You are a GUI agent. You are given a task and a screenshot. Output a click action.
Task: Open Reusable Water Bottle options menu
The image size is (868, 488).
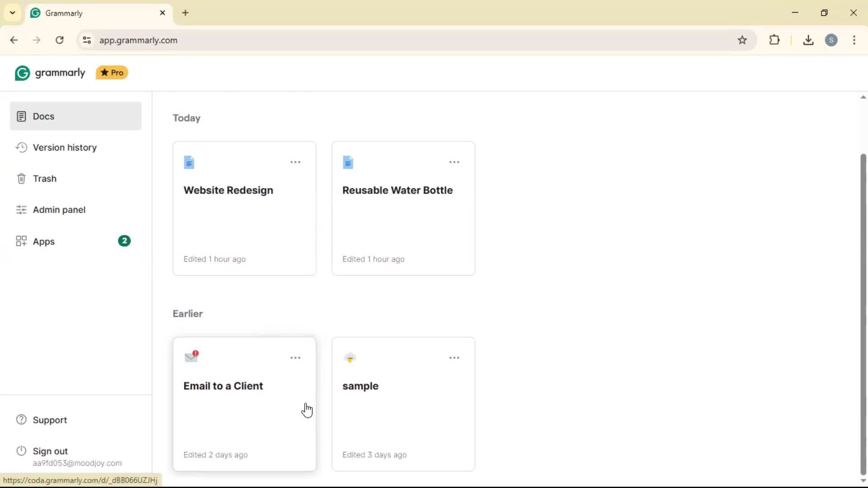pos(454,162)
